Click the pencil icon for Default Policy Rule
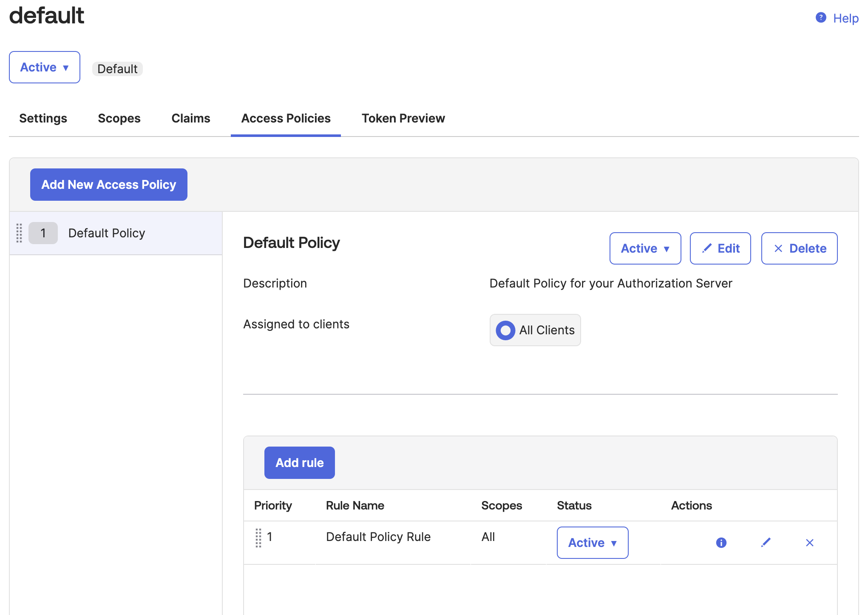868x615 pixels. (x=766, y=543)
